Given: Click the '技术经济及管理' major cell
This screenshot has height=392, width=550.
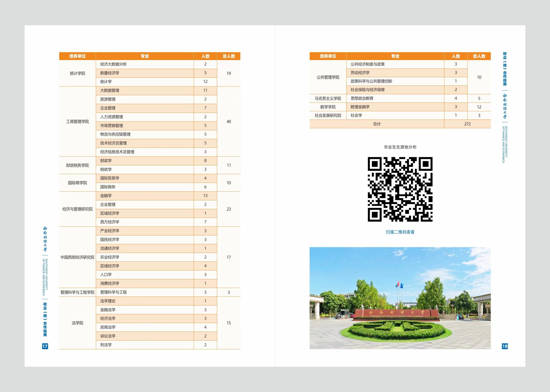Looking at the screenshot, I should point(145,143).
